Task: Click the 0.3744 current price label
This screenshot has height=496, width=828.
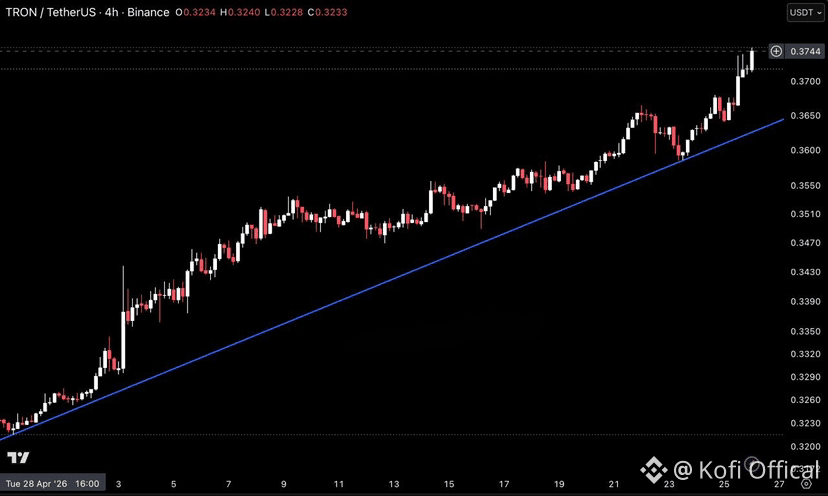Action: coord(805,51)
